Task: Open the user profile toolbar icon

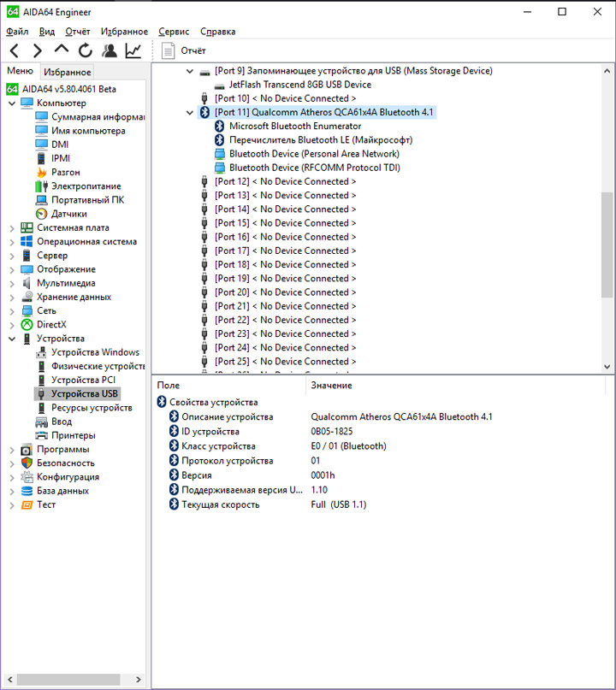Action: tap(110, 50)
